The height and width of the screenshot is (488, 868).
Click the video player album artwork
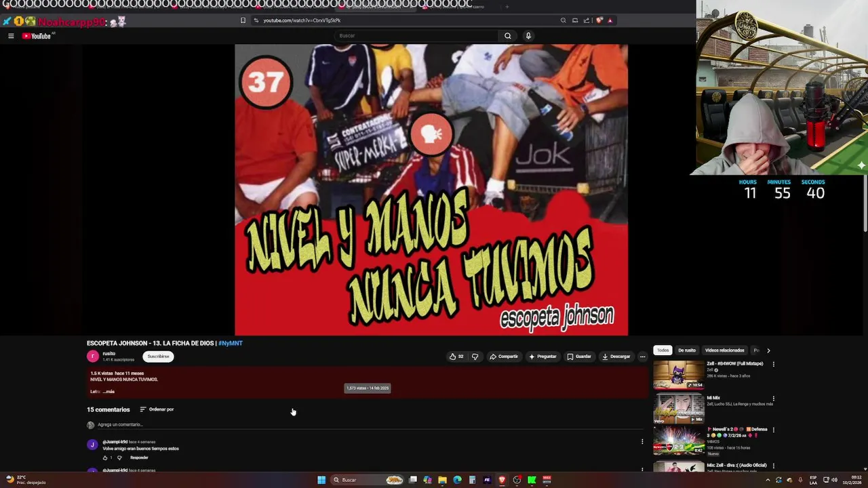coord(431,190)
